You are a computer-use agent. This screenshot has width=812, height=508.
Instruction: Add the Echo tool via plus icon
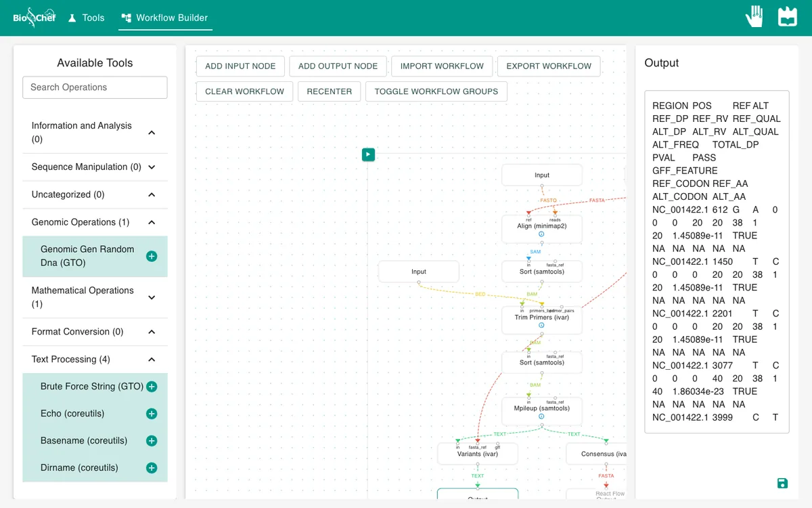[x=152, y=414]
